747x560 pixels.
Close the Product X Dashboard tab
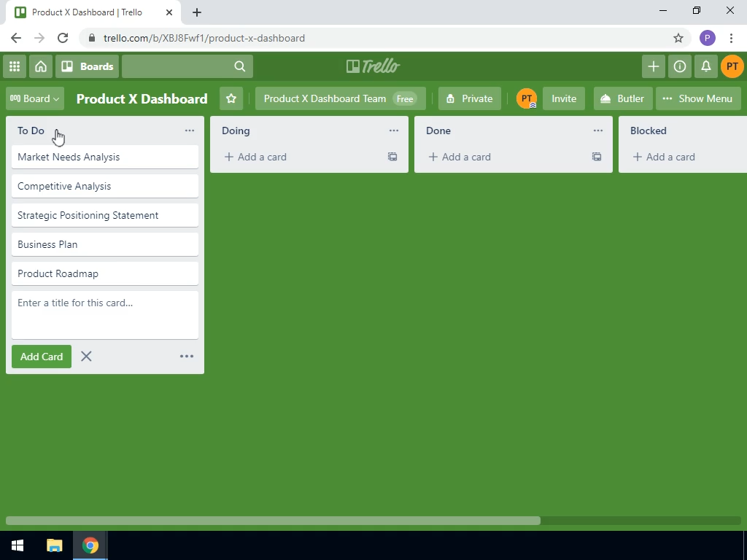[x=169, y=12]
